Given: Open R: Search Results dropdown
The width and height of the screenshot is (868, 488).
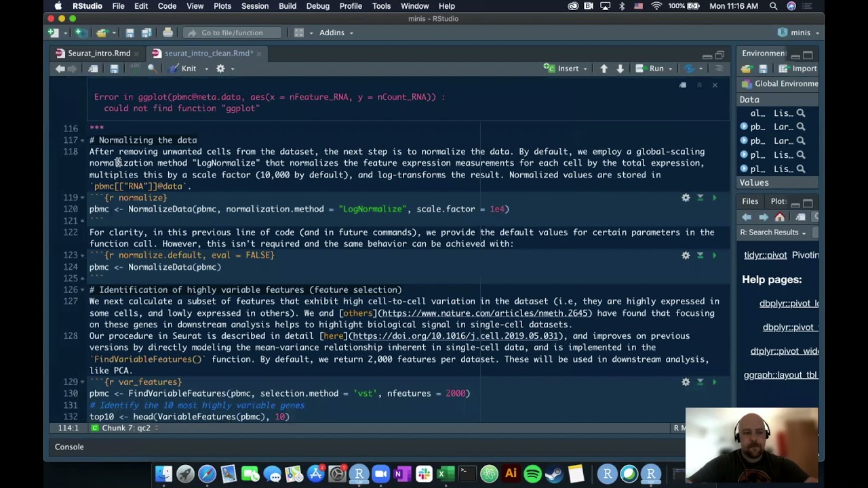Looking at the screenshot, I should [x=773, y=232].
